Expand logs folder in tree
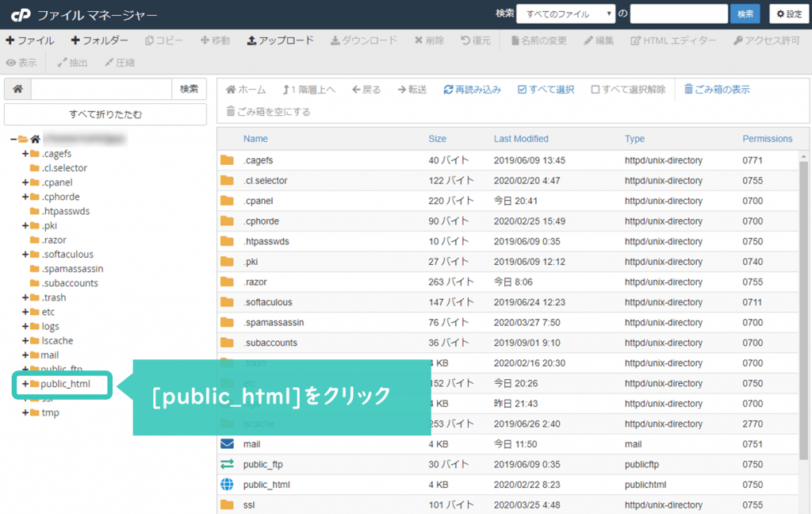The height and width of the screenshot is (514, 812). pyautogui.click(x=25, y=327)
